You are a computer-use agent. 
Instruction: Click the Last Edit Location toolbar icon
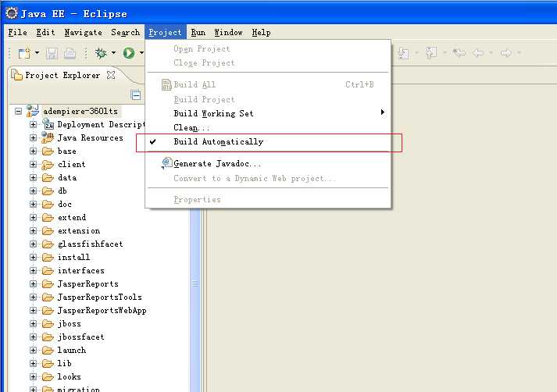[459, 53]
